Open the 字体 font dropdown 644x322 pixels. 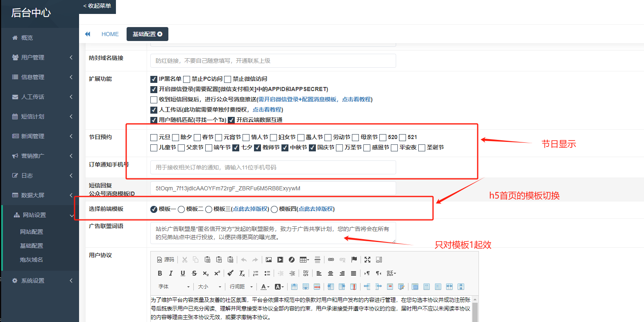pos(174,287)
